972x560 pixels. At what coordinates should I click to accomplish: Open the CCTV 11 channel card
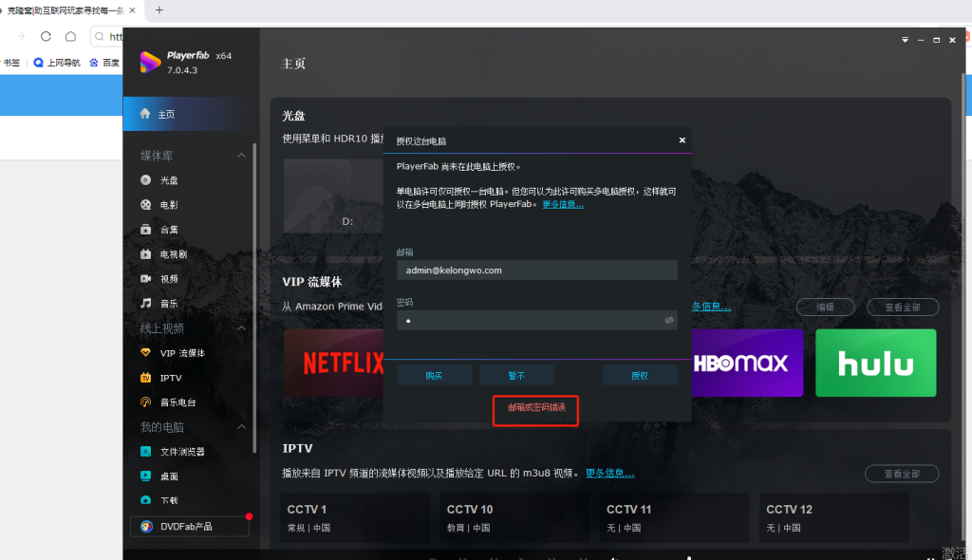[x=674, y=518]
